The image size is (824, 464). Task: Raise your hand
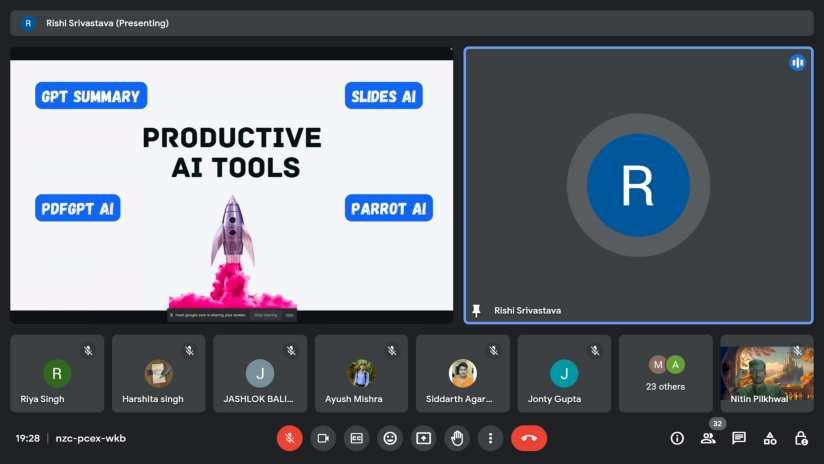click(457, 438)
